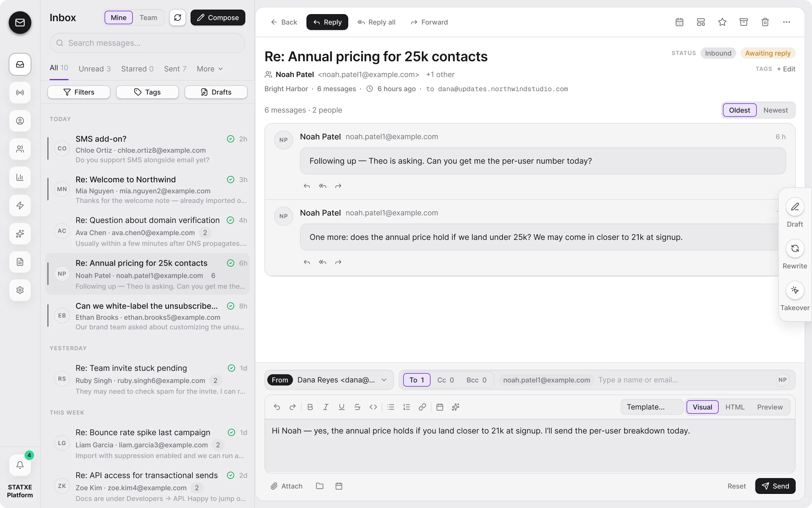812x508 pixels.
Task: Open the calendar icon in the top thread toolbar
Action: point(679,22)
